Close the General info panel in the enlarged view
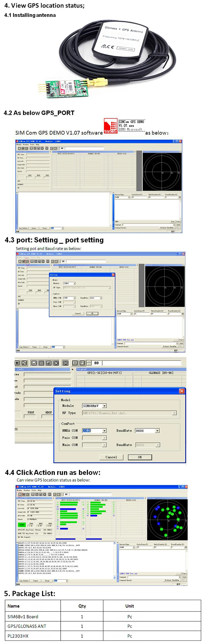203x644 pixels. click(x=72, y=369)
